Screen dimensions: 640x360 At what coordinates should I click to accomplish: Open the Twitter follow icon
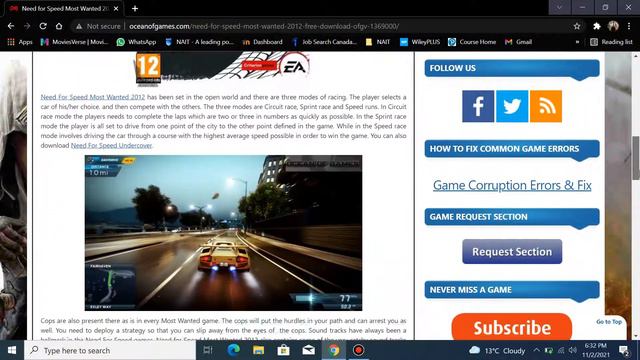tap(512, 106)
